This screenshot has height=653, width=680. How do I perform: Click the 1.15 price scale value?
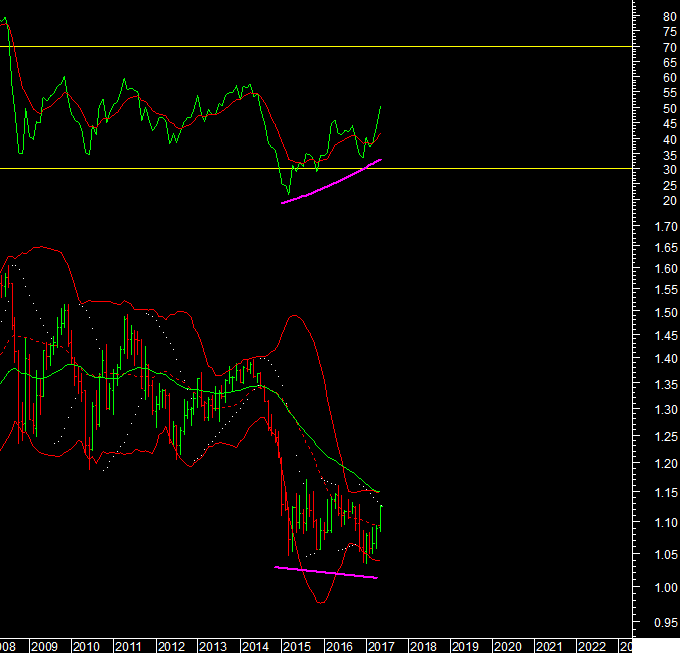665,493
